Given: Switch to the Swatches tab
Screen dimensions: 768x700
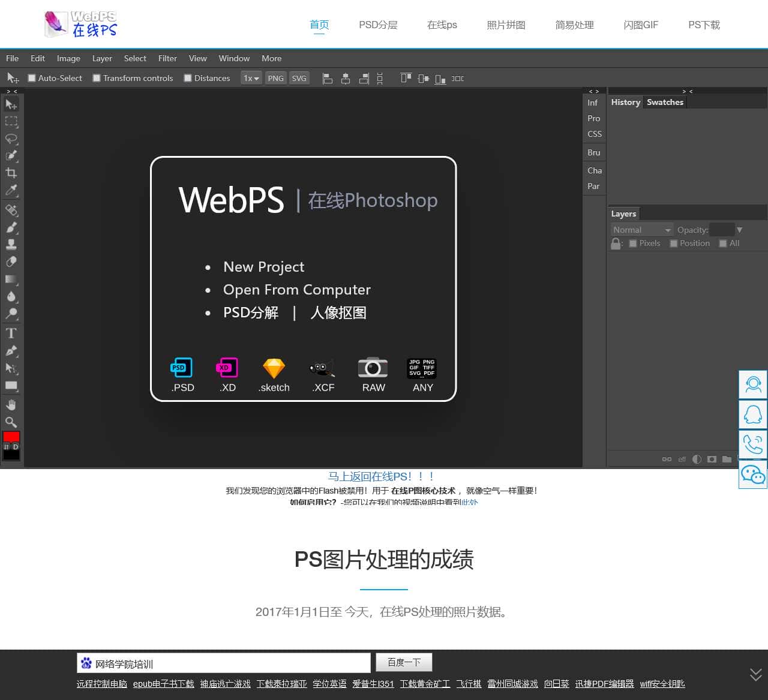Looking at the screenshot, I should 665,102.
